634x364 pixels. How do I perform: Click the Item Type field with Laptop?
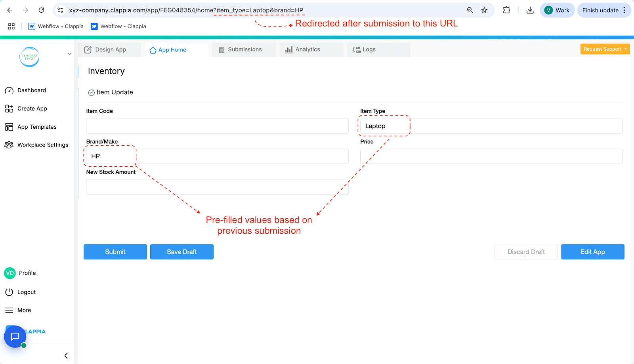click(x=491, y=126)
